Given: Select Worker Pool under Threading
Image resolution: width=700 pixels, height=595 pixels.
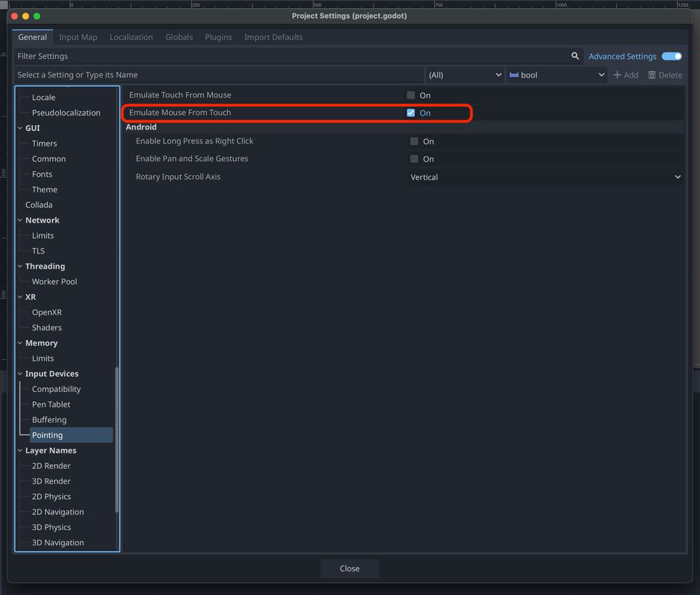Looking at the screenshot, I should [55, 281].
